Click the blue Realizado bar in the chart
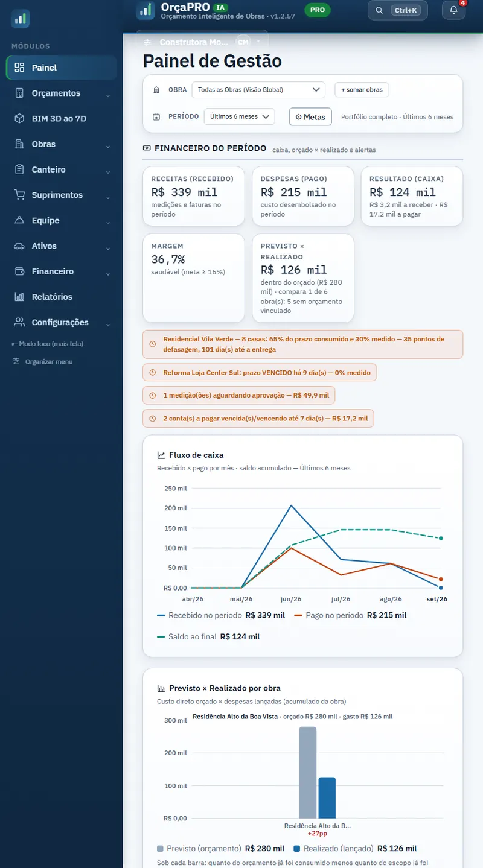Screen dimensions: 483x868 click(x=327, y=797)
